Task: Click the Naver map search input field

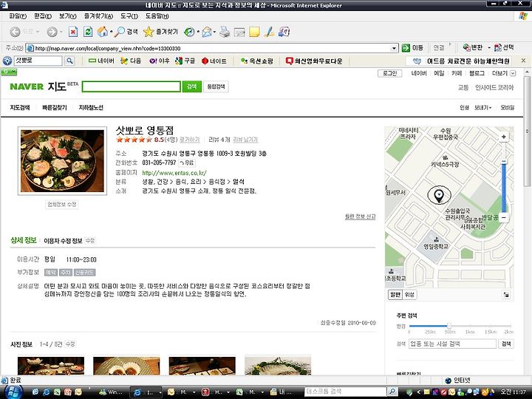Action: click(131, 86)
